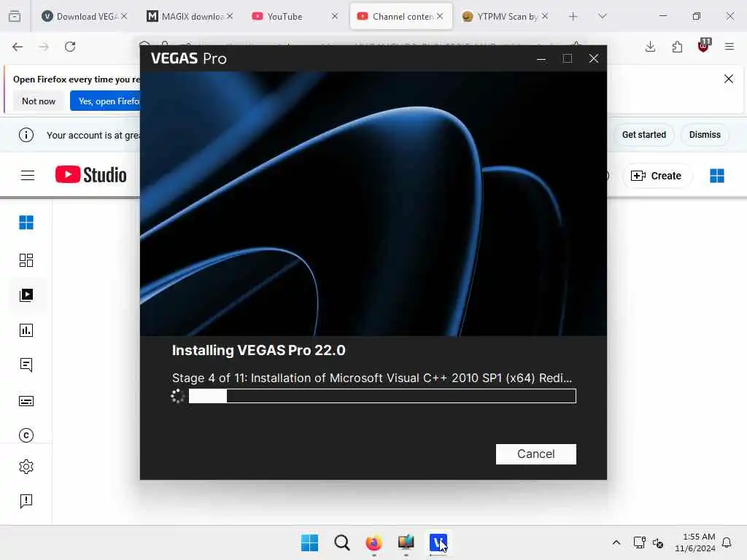Click Firefox icon in taskbar
Image resolution: width=747 pixels, height=560 pixels.
[374, 542]
